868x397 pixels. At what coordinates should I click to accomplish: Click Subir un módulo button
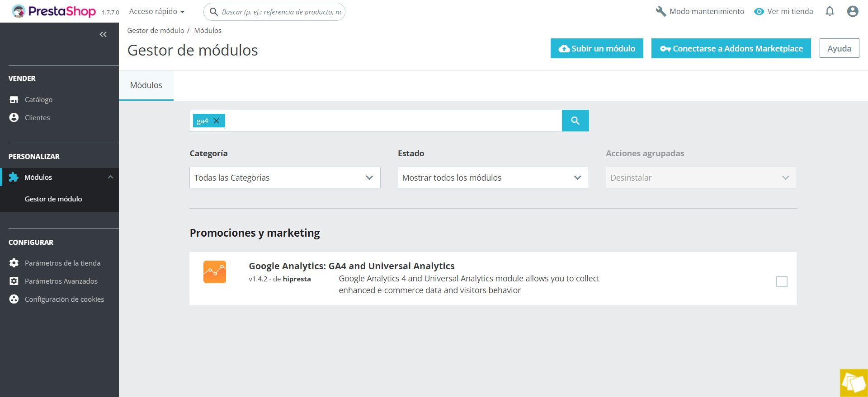[597, 48]
